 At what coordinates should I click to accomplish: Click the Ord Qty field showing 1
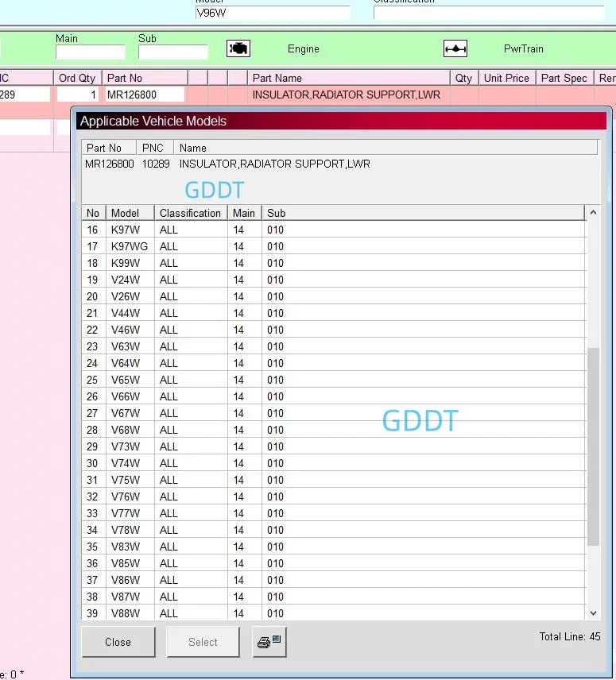pos(77,95)
